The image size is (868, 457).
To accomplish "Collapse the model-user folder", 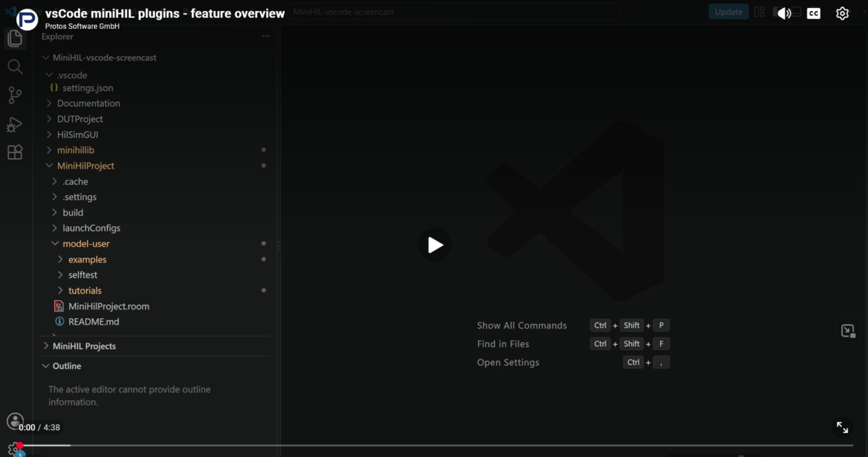I will [85, 244].
